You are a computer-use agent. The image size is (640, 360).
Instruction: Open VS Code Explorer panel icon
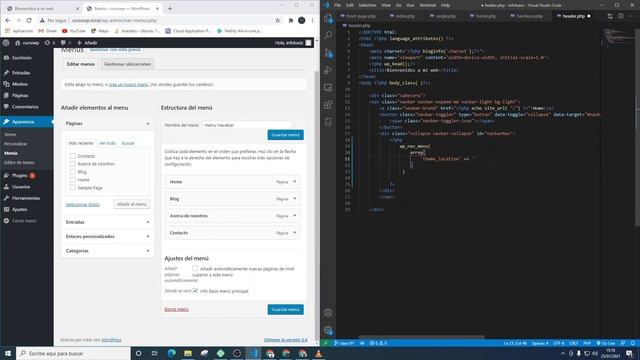coord(328,19)
